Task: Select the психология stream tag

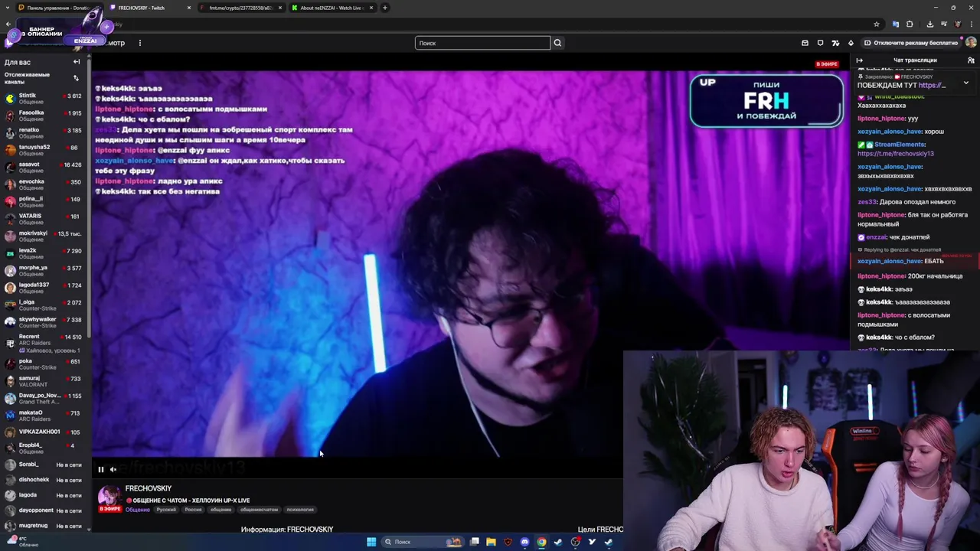Action: 300,510
